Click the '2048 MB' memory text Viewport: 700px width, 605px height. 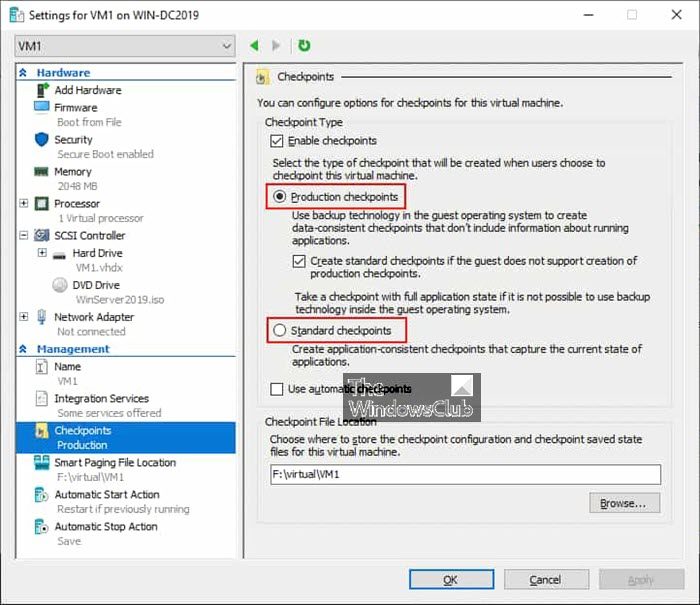pos(77,186)
